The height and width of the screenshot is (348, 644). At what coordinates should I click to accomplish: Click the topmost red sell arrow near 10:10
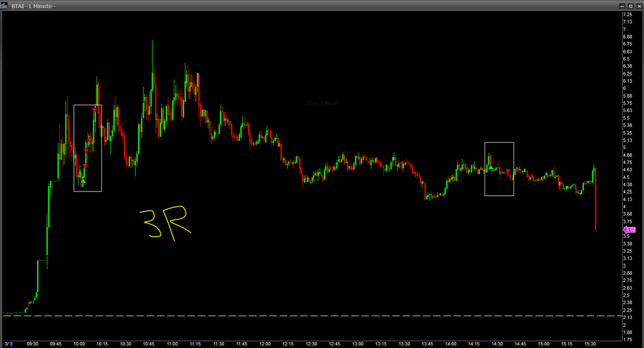coord(94,110)
